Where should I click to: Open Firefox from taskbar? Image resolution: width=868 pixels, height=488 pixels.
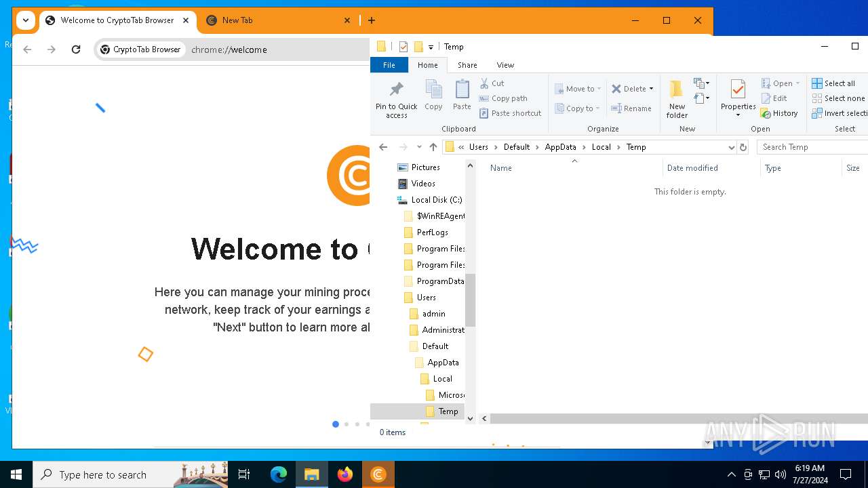pos(345,474)
